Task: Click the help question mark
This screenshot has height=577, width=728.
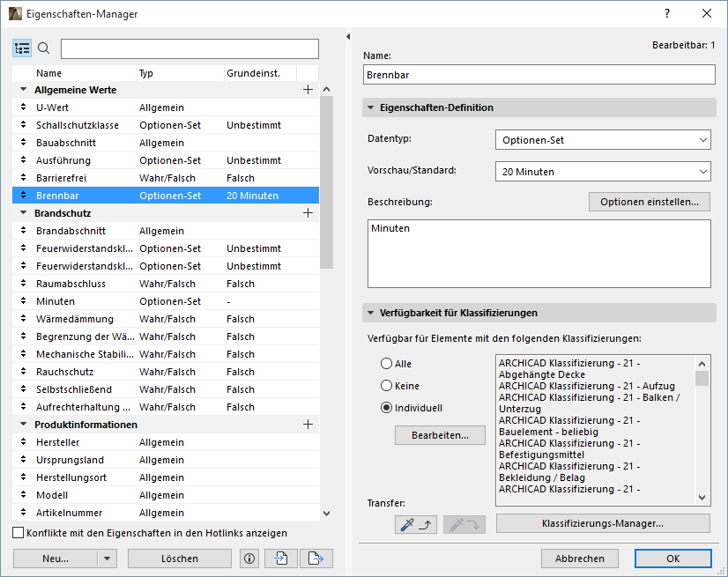Action: click(x=667, y=13)
